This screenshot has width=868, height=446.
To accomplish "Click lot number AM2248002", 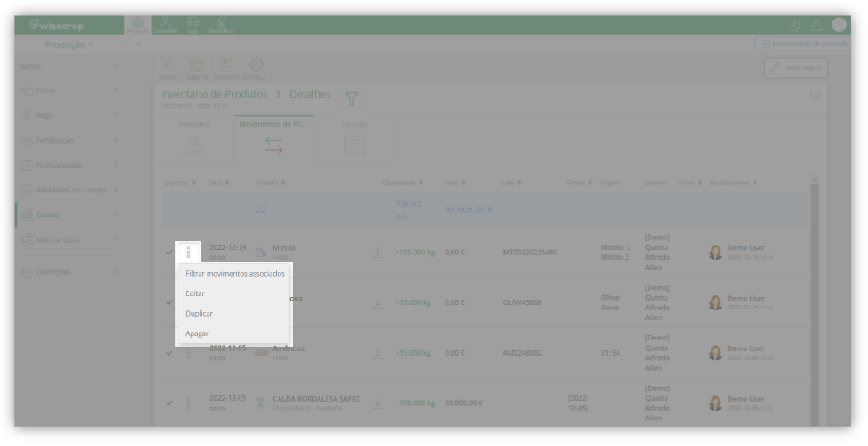I will [522, 353].
